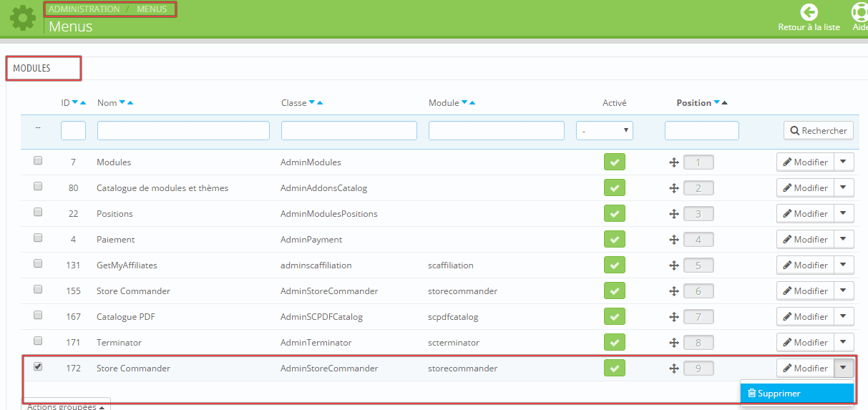Toggle the green status icon for Terminator
This screenshot has width=868, height=410.
(614, 342)
